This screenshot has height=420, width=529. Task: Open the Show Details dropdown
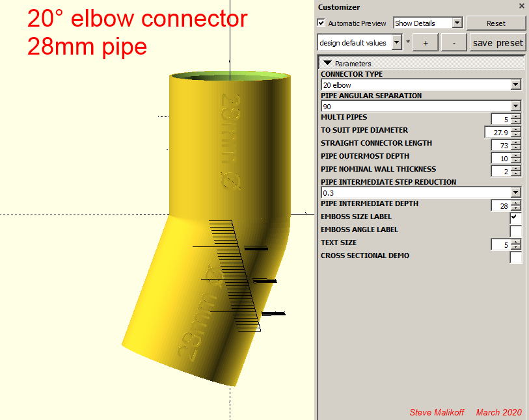pos(456,23)
